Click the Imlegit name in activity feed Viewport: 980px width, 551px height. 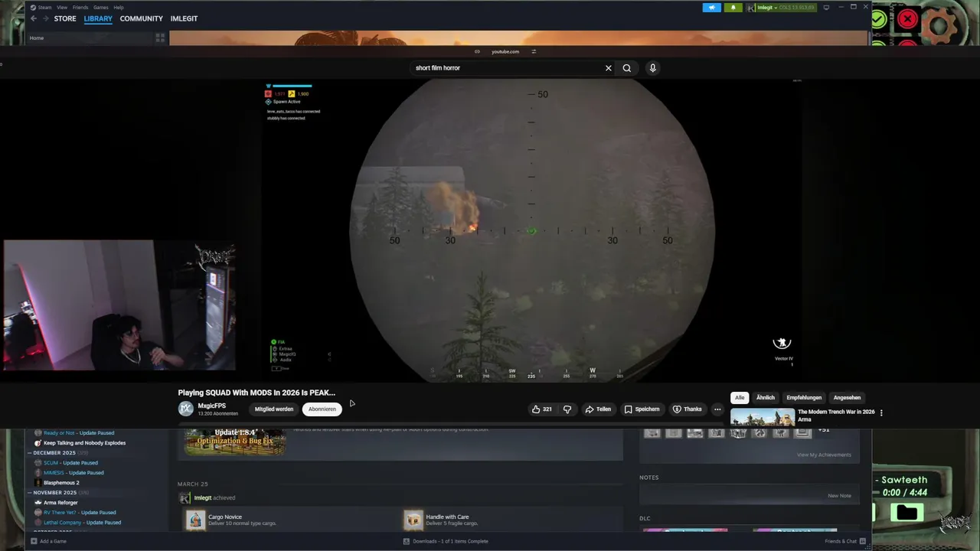[x=203, y=498]
